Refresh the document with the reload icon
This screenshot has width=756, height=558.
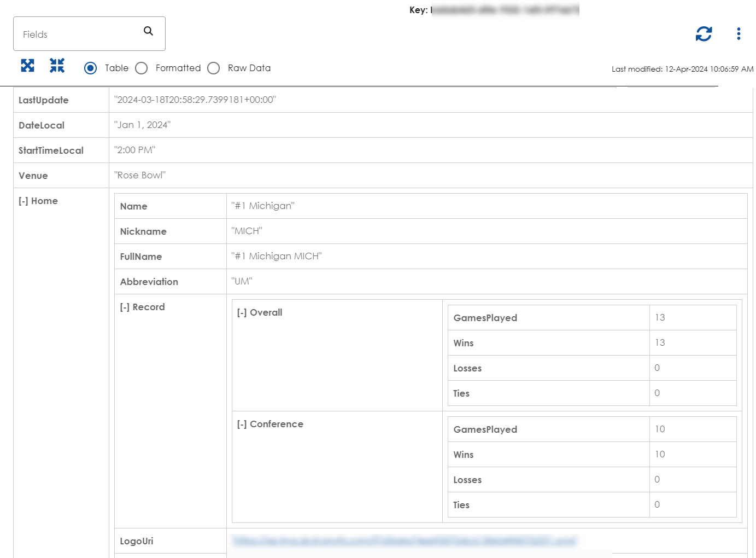click(x=704, y=34)
